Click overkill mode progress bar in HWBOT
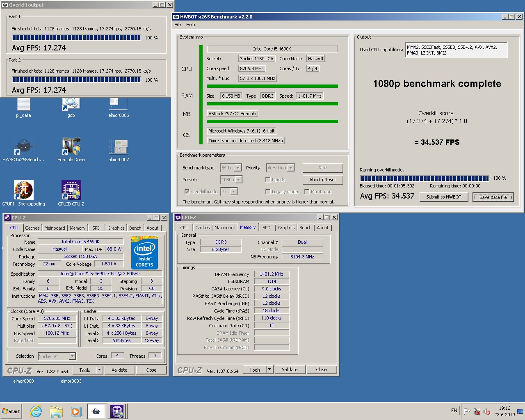This screenshot has height=420, width=525. tap(425, 178)
